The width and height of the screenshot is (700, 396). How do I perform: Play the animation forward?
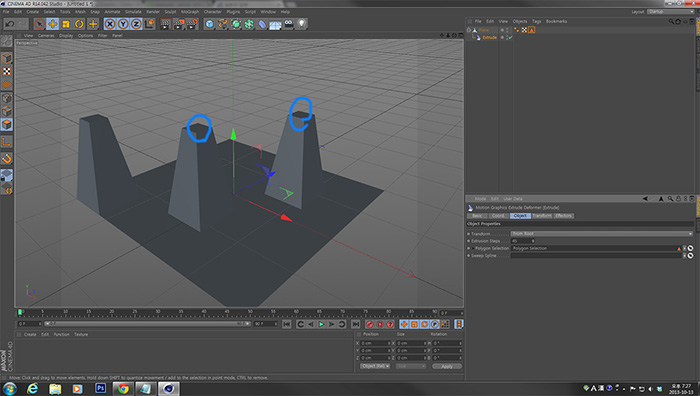[321, 324]
